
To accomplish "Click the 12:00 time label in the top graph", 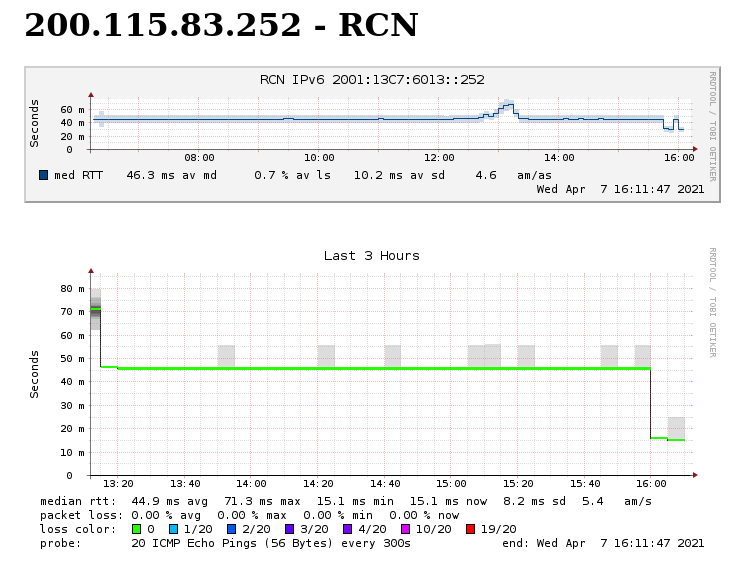I will coord(439,158).
